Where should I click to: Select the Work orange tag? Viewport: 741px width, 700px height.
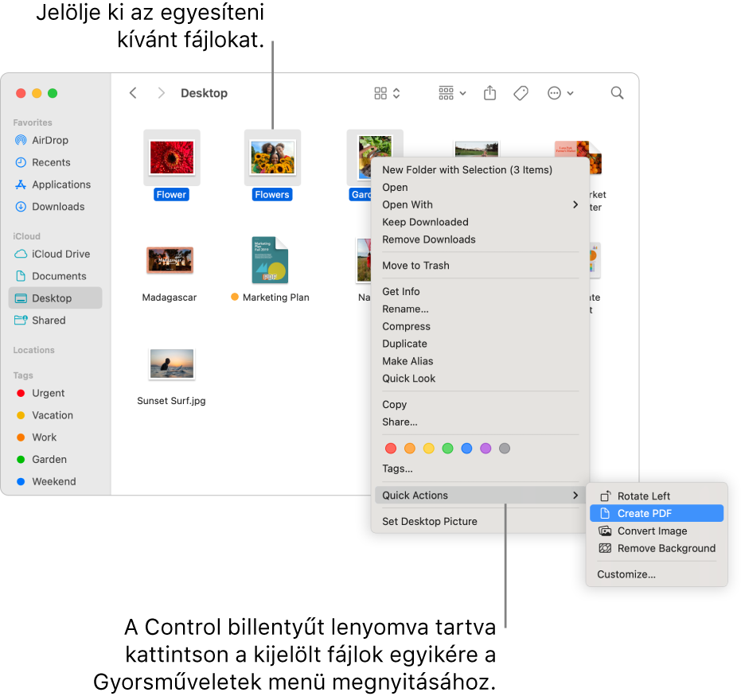pos(36,437)
